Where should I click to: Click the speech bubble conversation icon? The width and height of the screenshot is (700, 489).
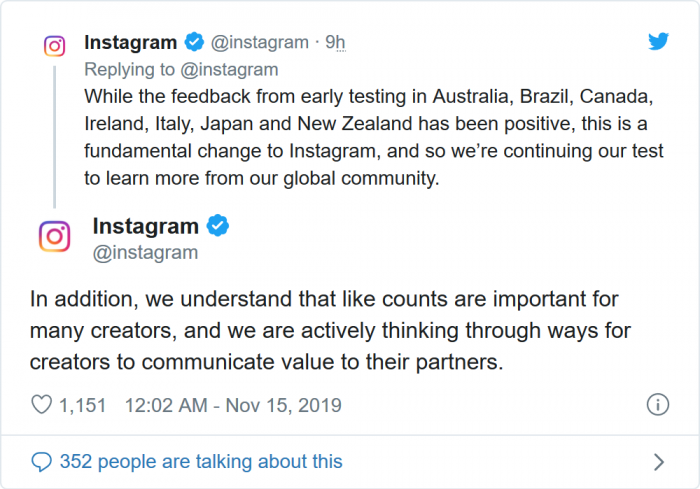point(42,461)
